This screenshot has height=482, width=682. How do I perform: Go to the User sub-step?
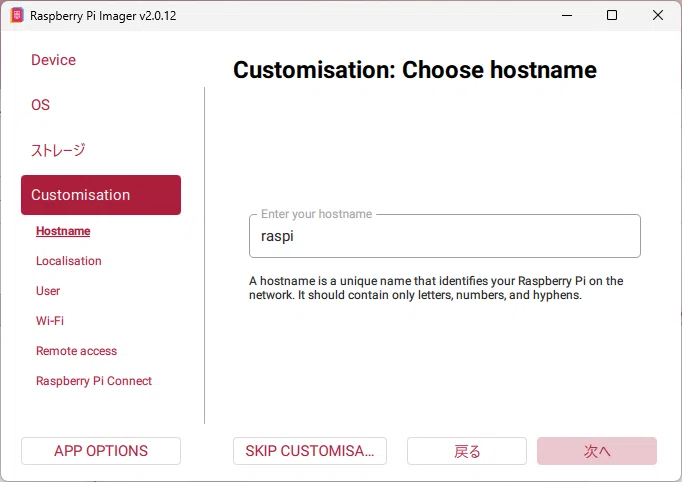coord(48,291)
